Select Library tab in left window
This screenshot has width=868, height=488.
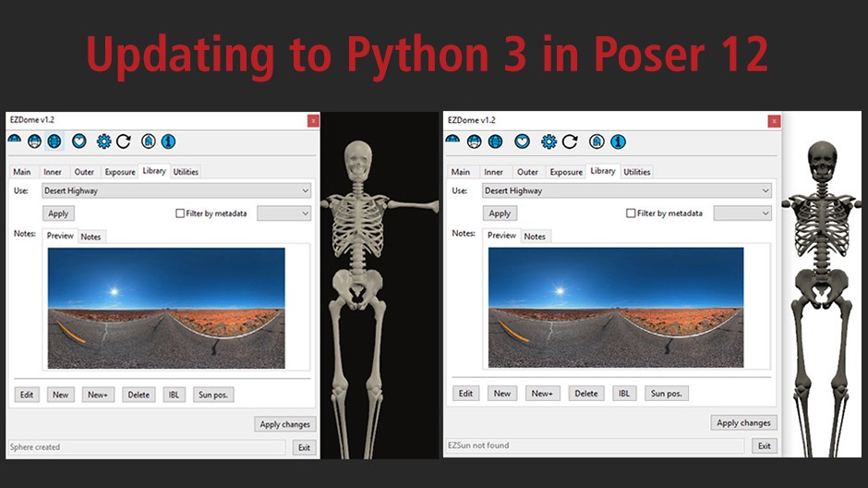click(x=154, y=171)
